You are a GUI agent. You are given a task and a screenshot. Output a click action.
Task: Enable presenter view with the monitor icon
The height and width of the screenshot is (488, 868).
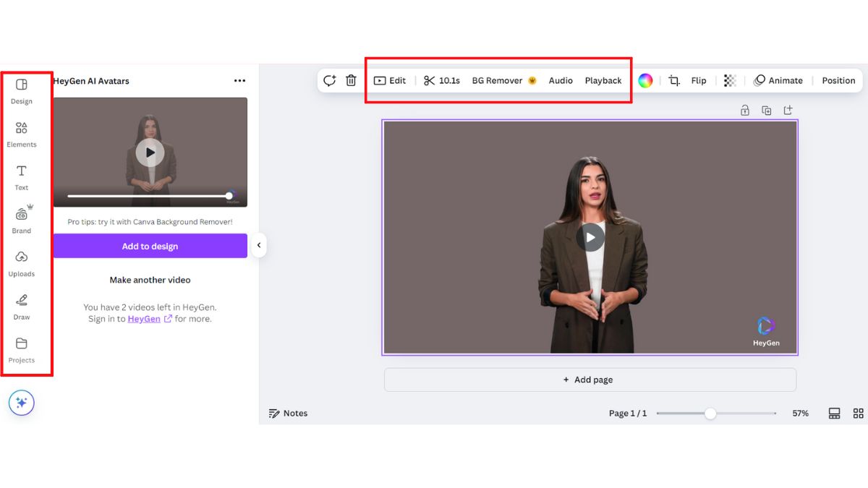pos(834,413)
